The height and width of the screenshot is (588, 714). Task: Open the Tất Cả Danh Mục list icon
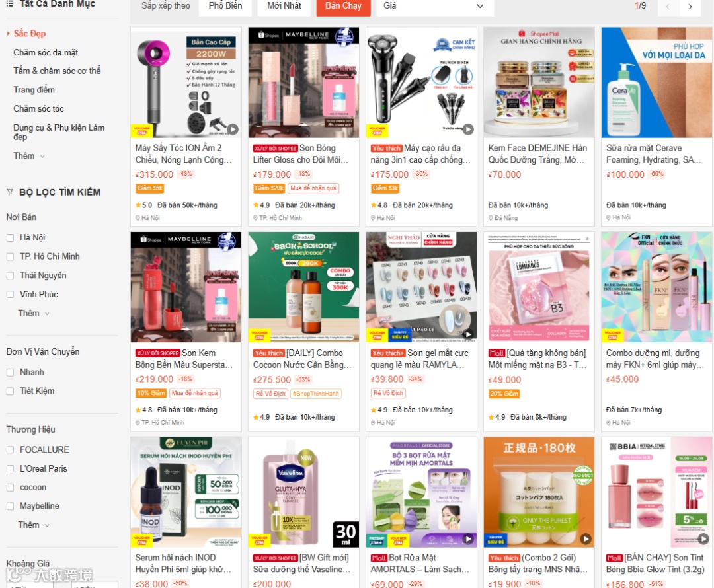(9, 4)
